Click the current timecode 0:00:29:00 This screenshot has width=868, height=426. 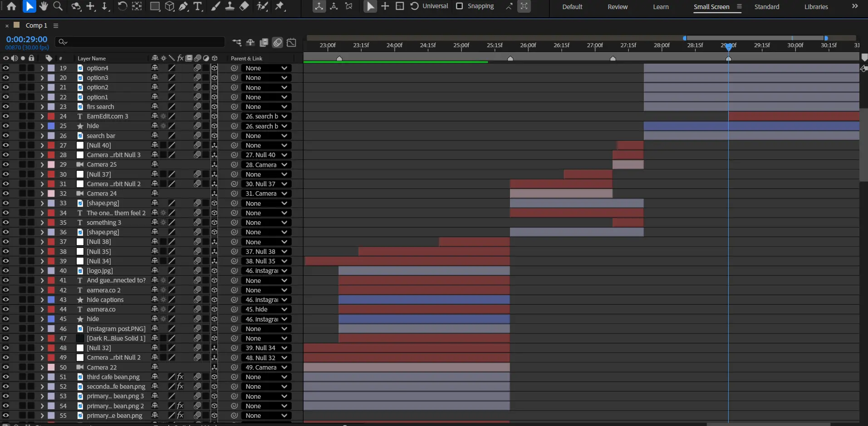(27, 40)
